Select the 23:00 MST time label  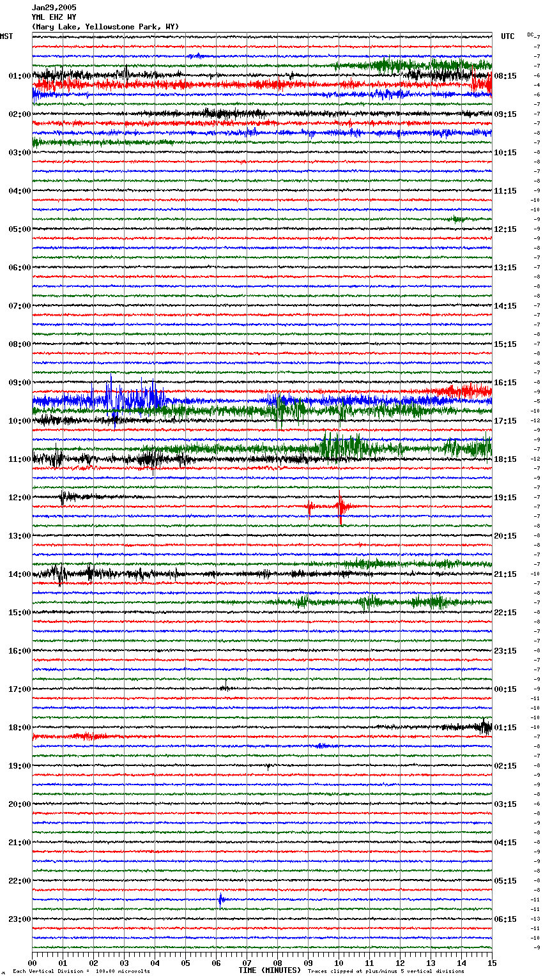pyautogui.click(x=20, y=919)
